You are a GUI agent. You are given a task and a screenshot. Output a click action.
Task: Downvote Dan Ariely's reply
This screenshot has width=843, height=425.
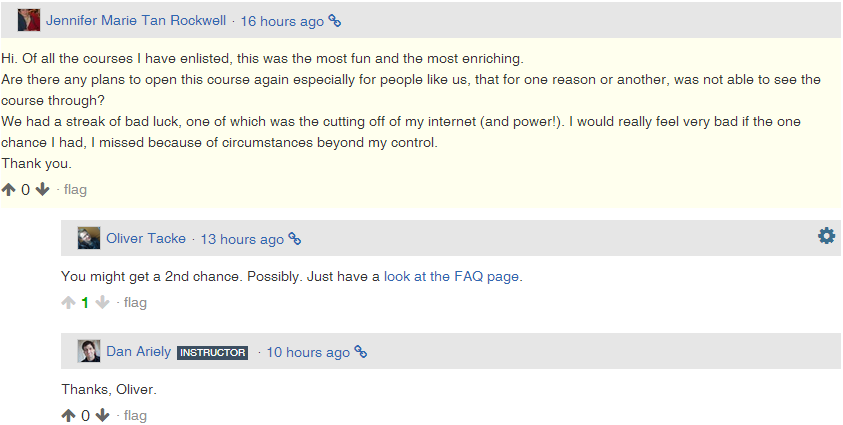click(x=103, y=415)
